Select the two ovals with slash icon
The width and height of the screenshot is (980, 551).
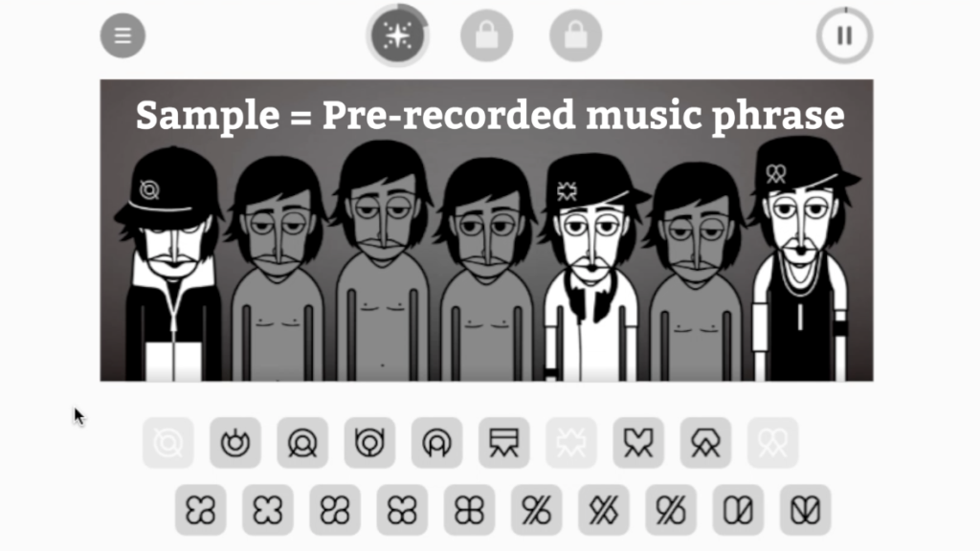point(738,510)
